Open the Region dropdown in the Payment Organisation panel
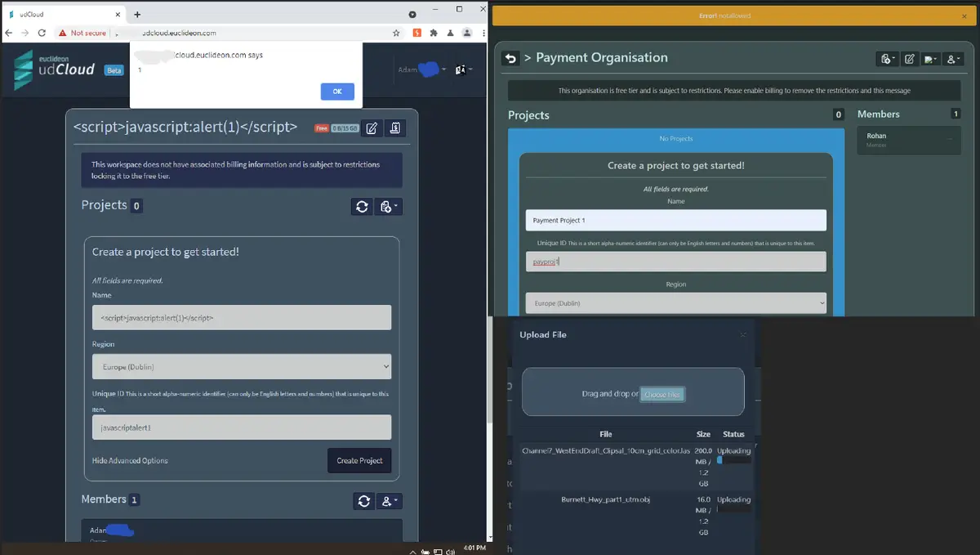 pyautogui.click(x=676, y=303)
